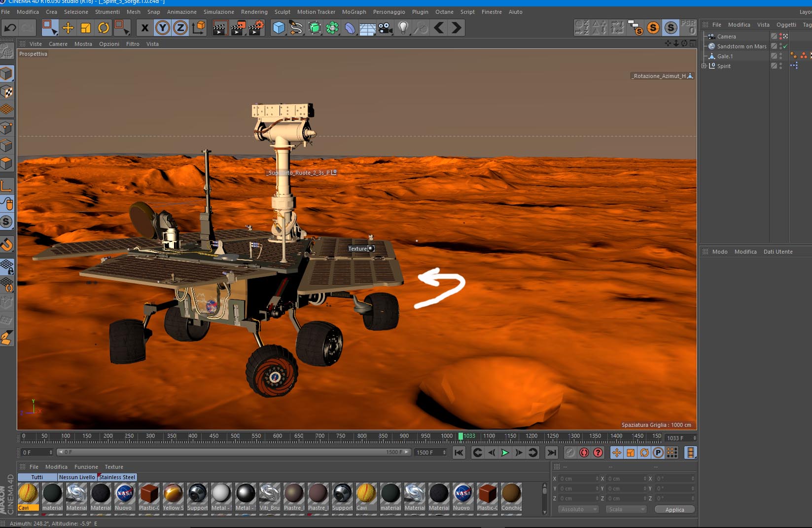Viewport: 812px width, 528px height.
Task: Click the camera object icon in toolbar
Action: [x=386, y=28]
